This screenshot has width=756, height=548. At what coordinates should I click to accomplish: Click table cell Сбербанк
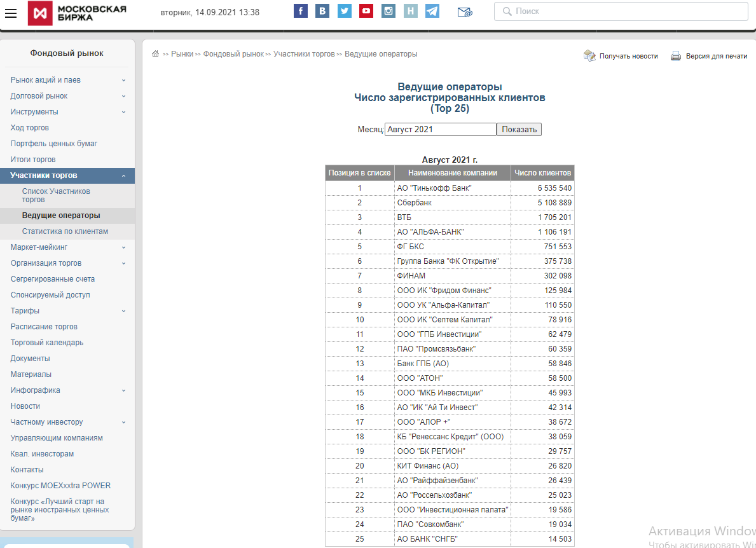click(452, 203)
